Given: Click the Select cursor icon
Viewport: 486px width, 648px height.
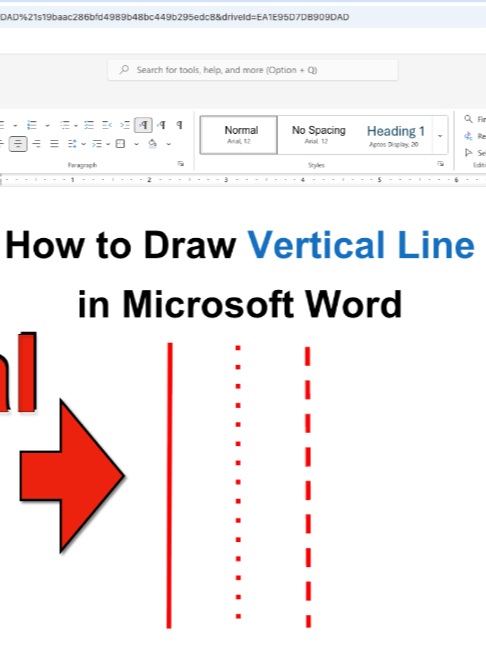Looking at the screenshot, I should [x=468, y=153].
